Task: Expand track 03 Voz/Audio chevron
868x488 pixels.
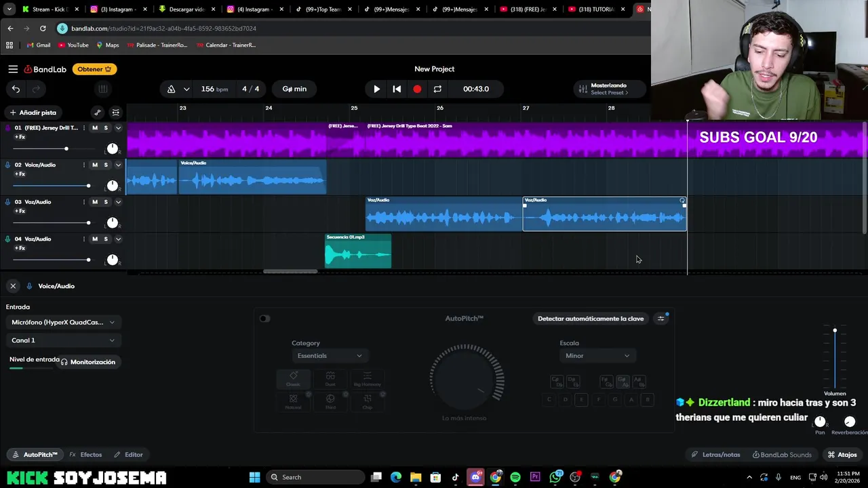Action: [118, 202]
